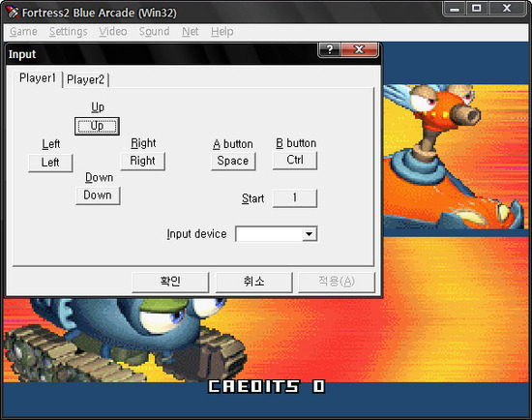Open the Sound menu

coord(154,32)
